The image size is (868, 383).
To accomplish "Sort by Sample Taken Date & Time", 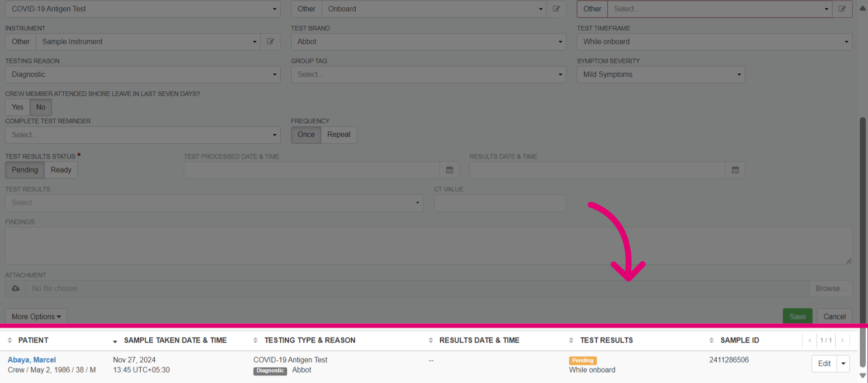I will [115, 341].
